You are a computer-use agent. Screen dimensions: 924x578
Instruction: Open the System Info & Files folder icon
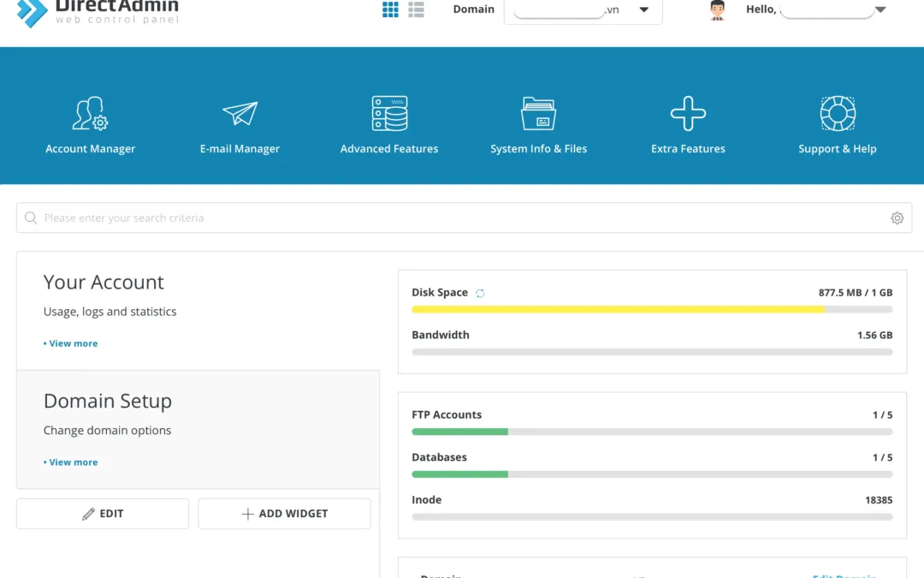click(x=538, y=112)
